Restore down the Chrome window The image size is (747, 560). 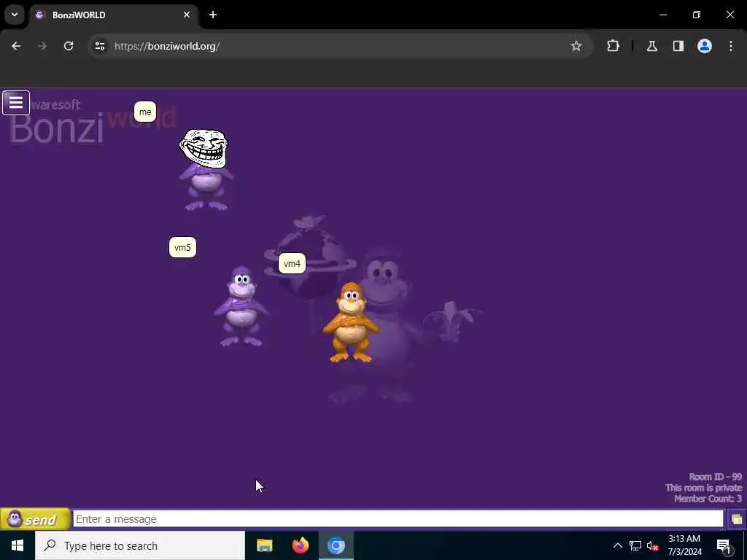click(697, 15)
